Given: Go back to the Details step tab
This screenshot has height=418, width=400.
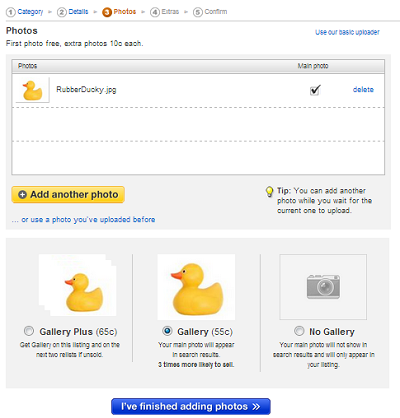Looking at the screenshot, I should (x=78, y=12).
